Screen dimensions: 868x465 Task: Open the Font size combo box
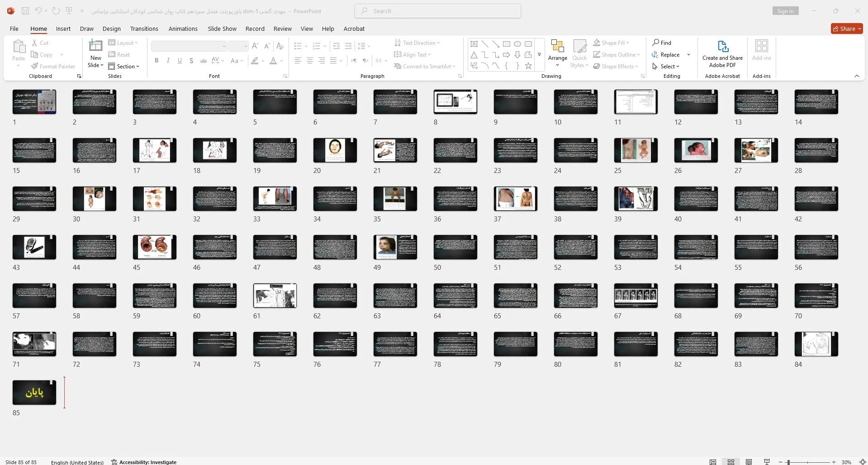tap(238, 46)
